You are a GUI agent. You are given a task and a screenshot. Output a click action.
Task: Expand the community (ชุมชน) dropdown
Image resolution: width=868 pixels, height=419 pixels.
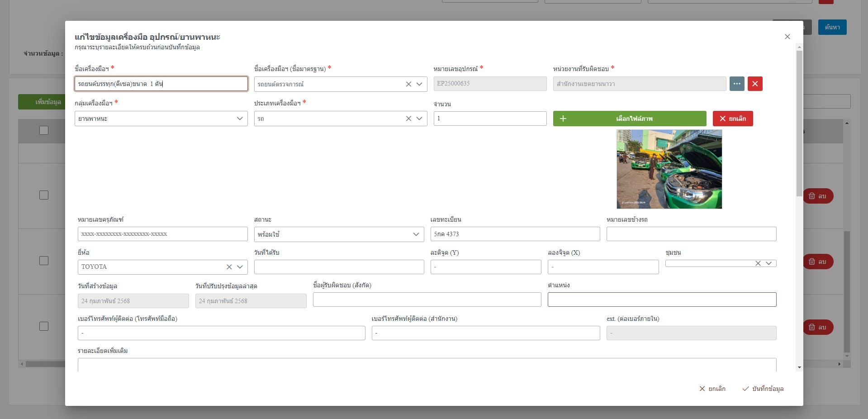[x=768, y=263]
